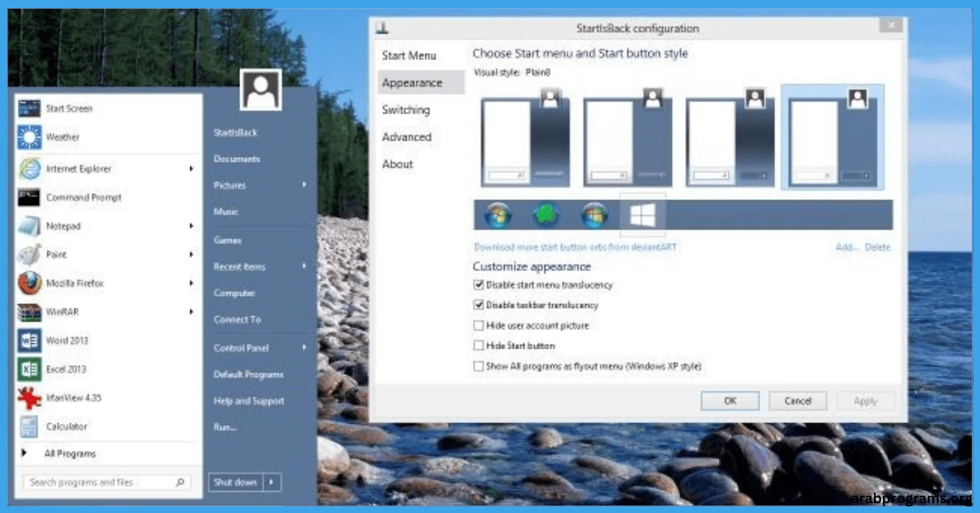The height and width of the screenshot is (513, 980).
Task: Click the OK button
Action: click(x=730, y=401)
